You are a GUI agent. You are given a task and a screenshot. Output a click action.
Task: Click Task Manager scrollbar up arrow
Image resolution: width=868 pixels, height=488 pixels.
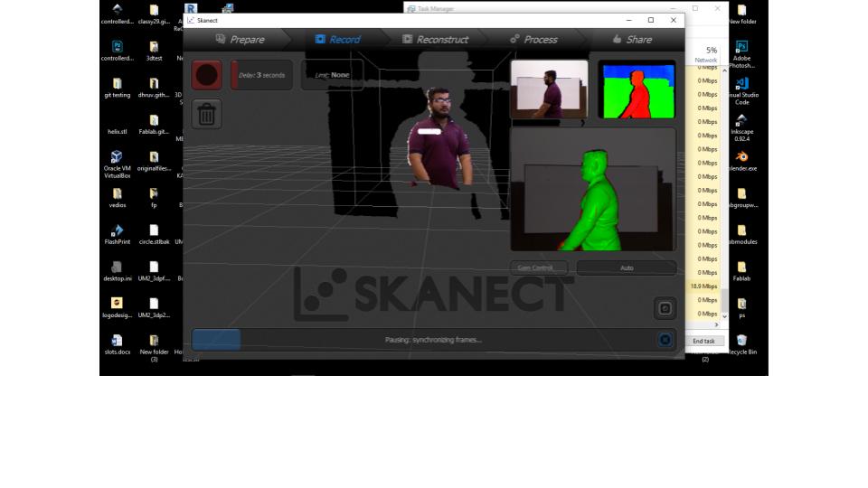(x=724, y=70)
